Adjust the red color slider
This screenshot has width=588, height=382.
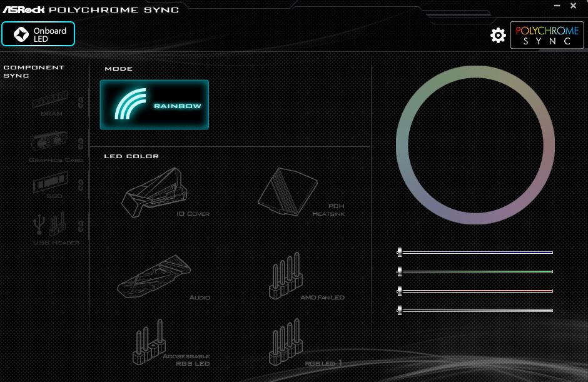tap(475, 291)
